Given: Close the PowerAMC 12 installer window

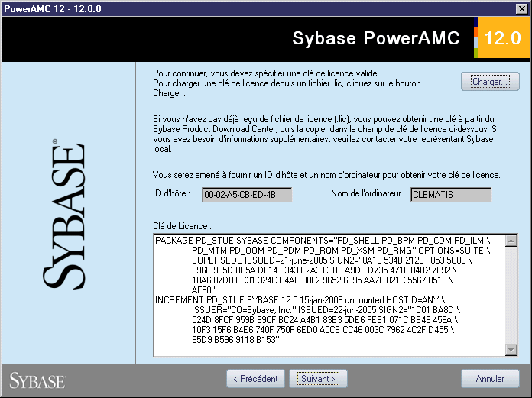Looking at the screenshot, I should tap(521, 9).
